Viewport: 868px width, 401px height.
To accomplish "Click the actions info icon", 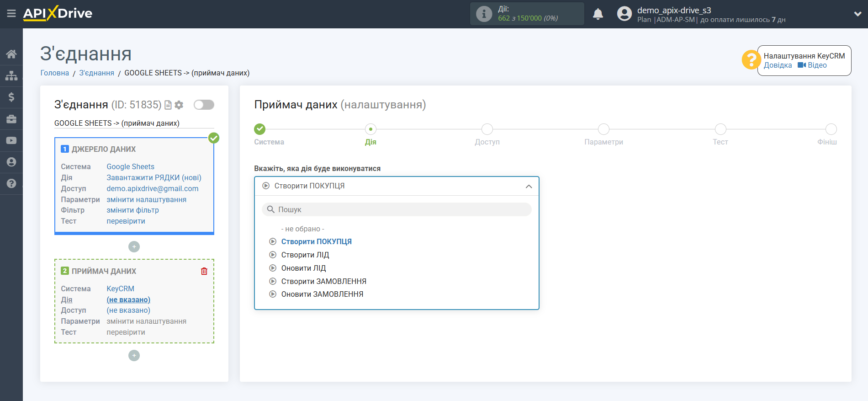I will click(x=484, y=14).
